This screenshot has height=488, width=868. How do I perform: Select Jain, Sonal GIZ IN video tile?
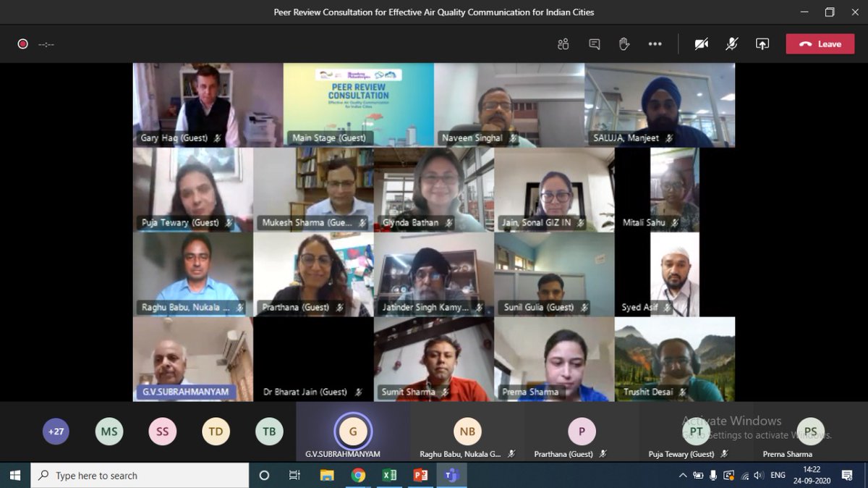click(554, 190)
